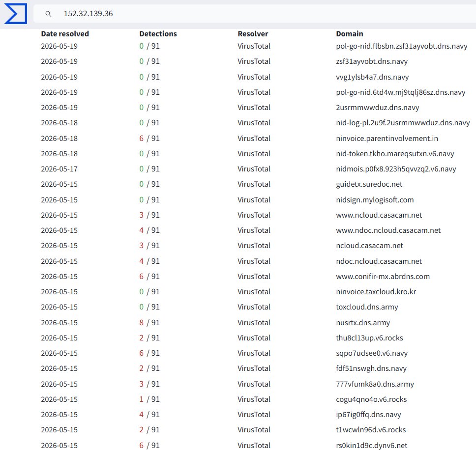This screenshot has width=476, height=450.
Task: Open domain rs0kin1d9c.dynv6.net
Action: [372, 446]
